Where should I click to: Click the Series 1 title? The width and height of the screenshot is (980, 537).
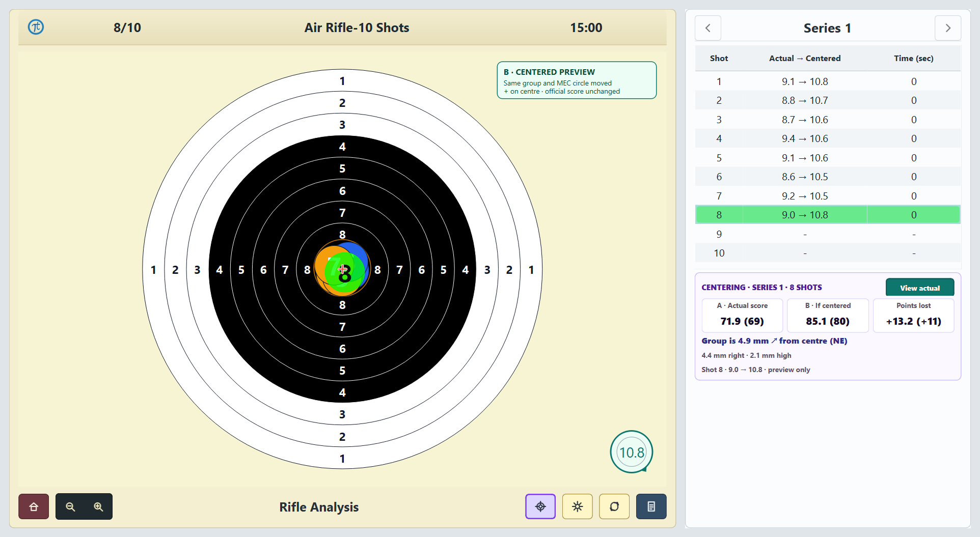point(827,28)
